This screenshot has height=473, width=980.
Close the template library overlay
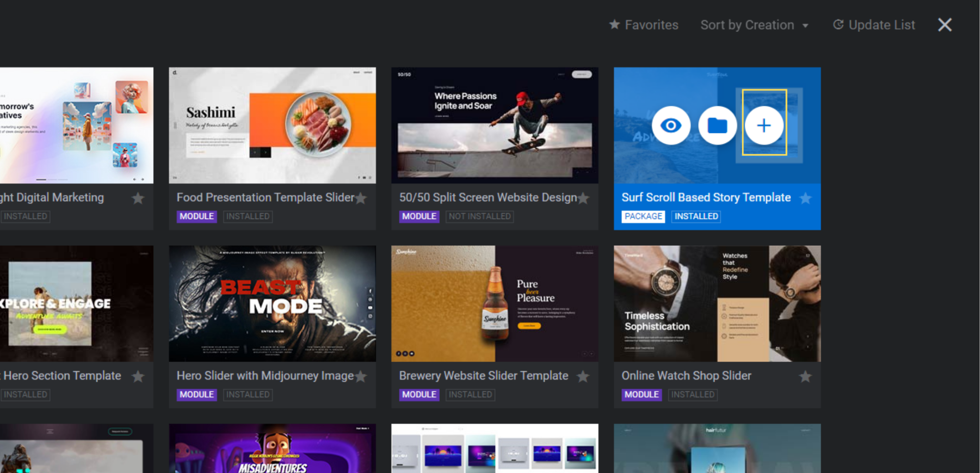(x=945, y=25)
